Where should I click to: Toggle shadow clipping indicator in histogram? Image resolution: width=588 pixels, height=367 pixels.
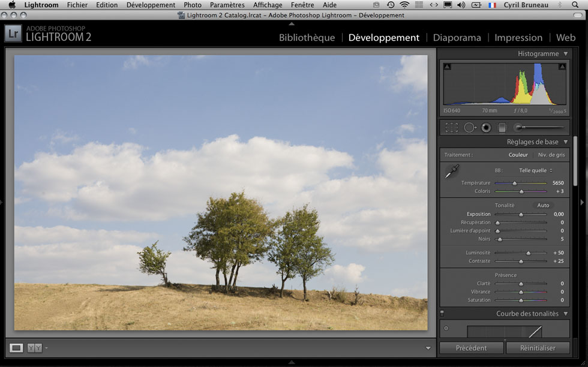447,67
